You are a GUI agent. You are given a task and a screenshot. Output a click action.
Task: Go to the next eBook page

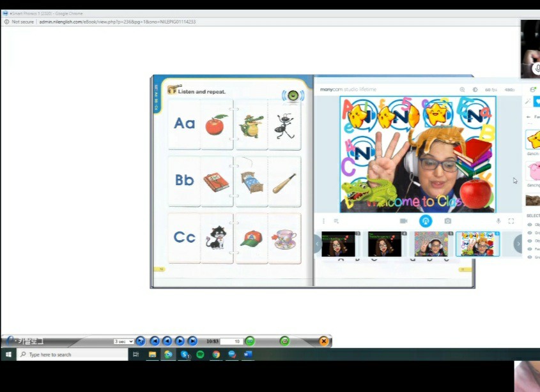click(180, 341)
